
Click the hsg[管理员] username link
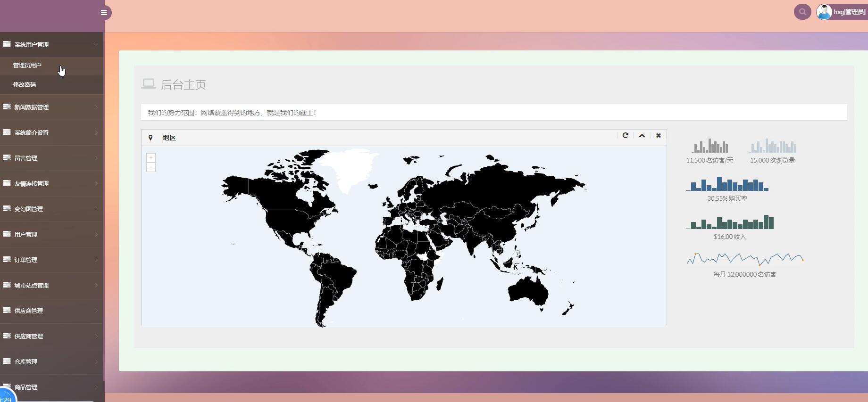pos(849,12)
